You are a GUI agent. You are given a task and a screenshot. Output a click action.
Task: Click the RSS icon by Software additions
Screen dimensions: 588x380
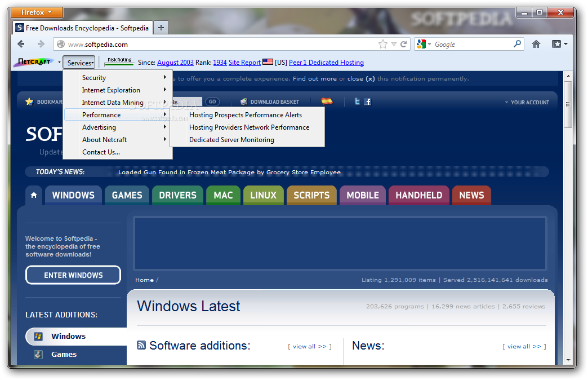point(141,345)
